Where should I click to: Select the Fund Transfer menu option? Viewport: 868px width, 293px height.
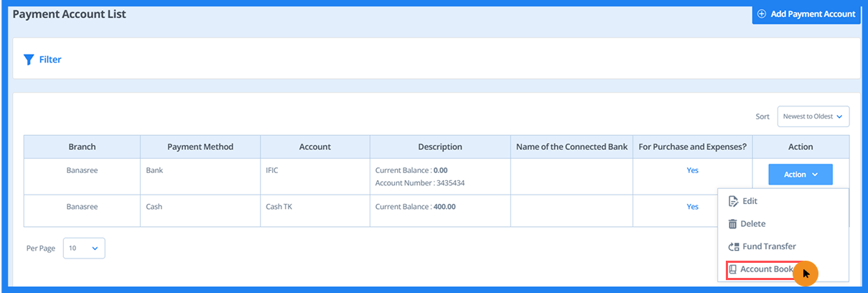[x=769, y=246]
